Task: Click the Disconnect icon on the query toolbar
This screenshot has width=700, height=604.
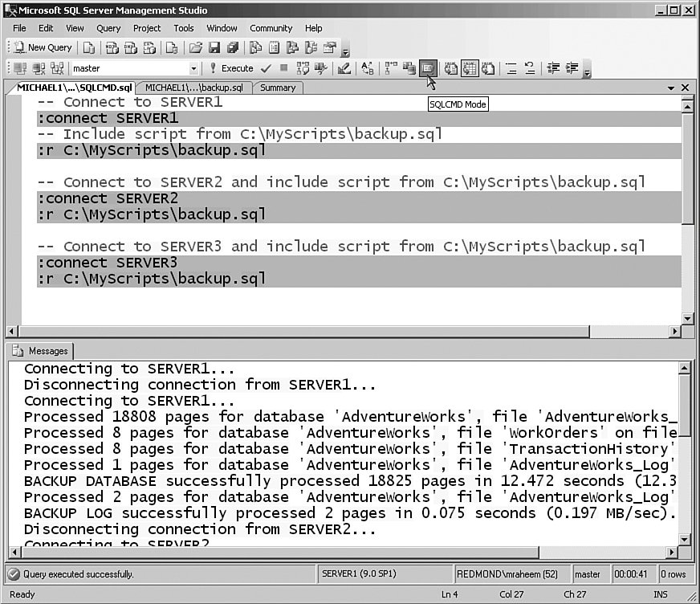Action: (39, 68)
